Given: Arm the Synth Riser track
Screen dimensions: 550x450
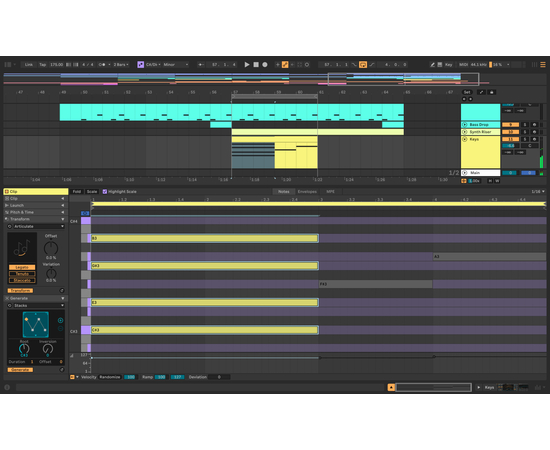Looking at the screenshot, I should pos(534,132).
